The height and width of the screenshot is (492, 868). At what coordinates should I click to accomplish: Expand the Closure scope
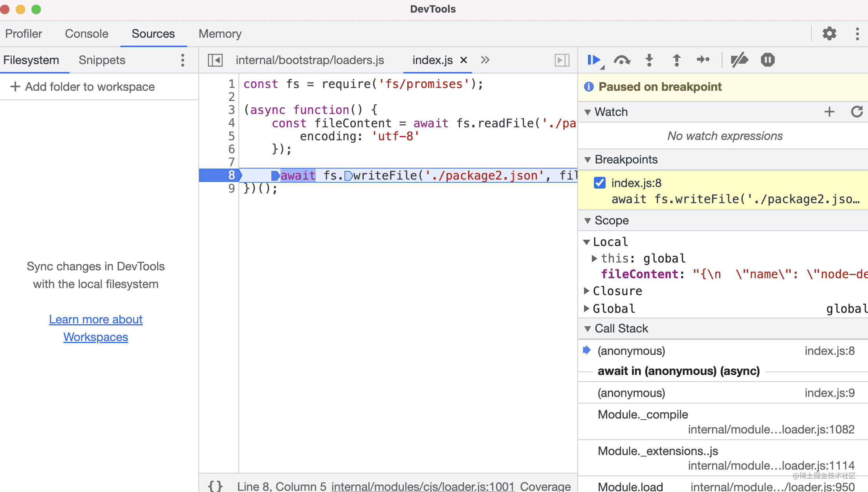point(586,291)
